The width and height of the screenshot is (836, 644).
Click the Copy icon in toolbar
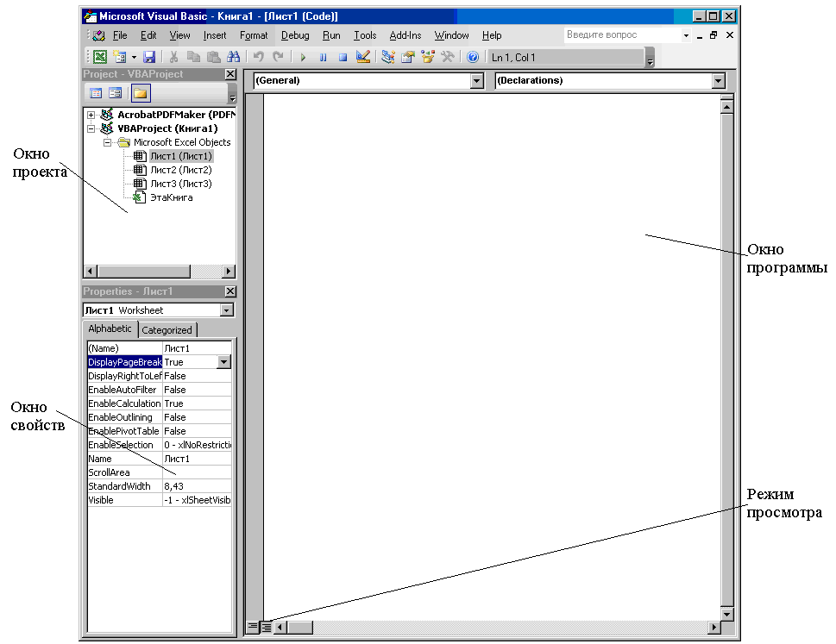193,57
